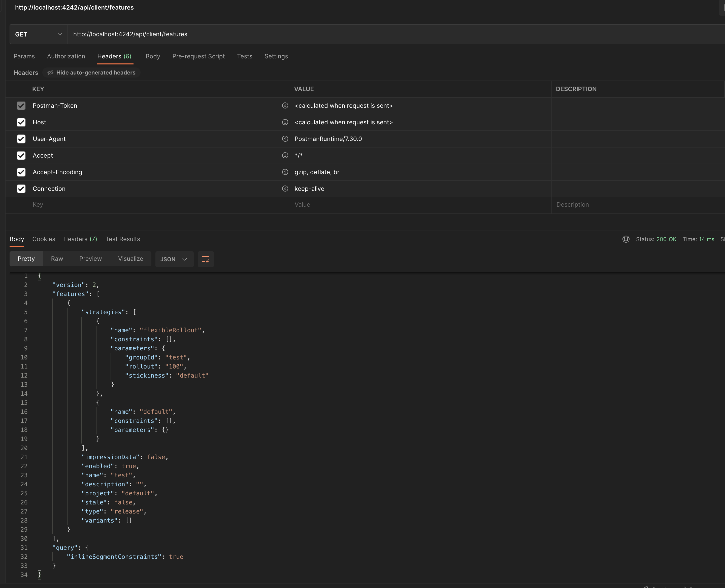
Task: Click the new header Value field
Action: [421, 205]
